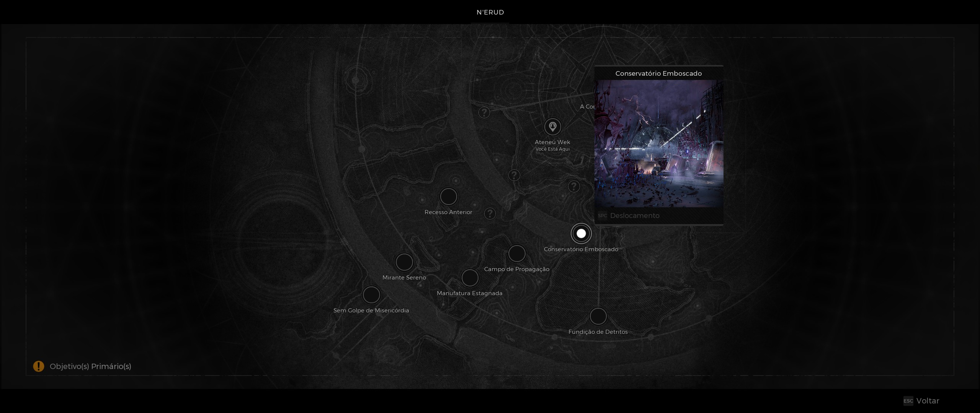Click the "Você Está Aqui" text
The image size is (980, 413).
(552, 149)
